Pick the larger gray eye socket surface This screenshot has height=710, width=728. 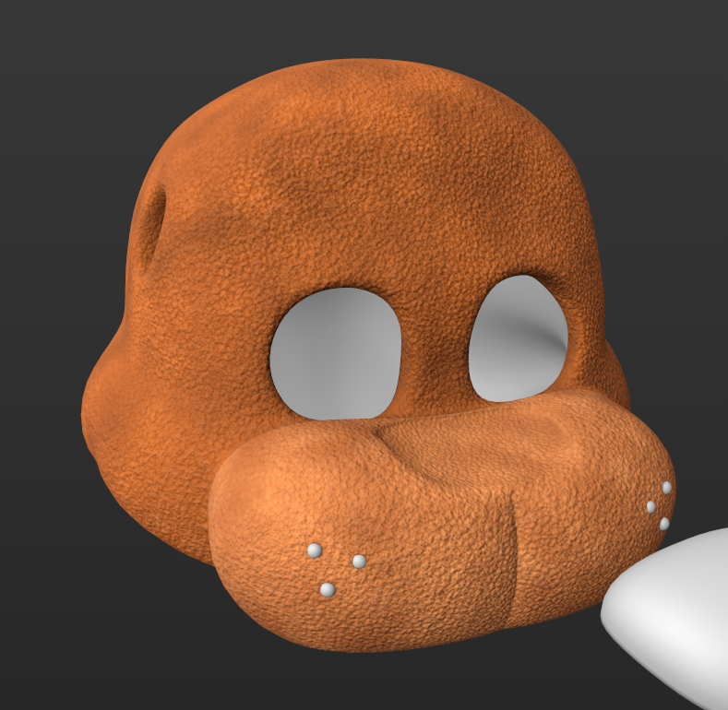click(335, 353)
